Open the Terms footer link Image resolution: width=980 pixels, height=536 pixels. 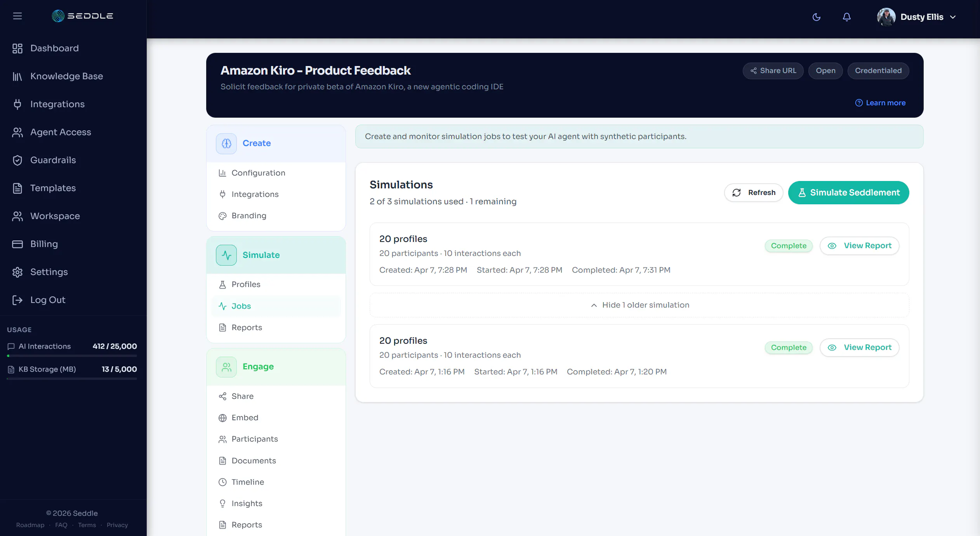tap(87, 525)
